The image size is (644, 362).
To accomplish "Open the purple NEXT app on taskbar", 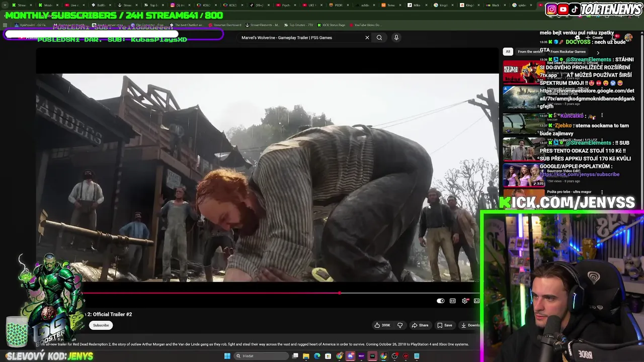I will click(x=361, y=356).
